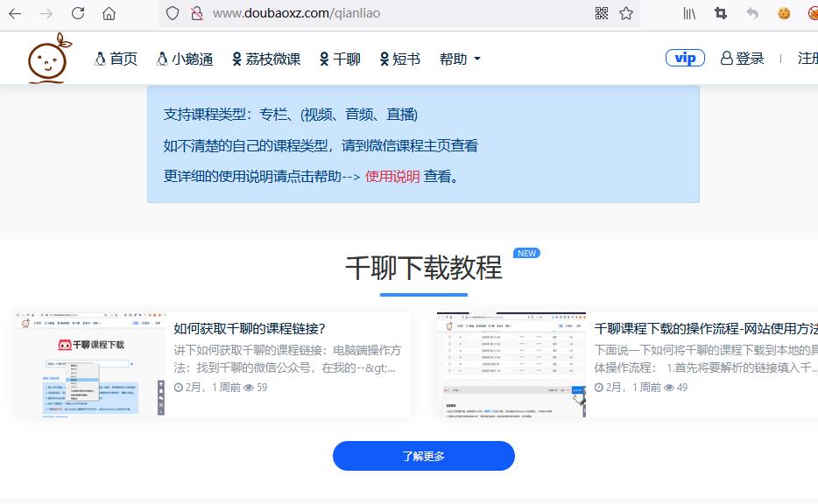Click the cookie extension icon
The height and width of the screenshot is (504, 818).
(784, 13)
